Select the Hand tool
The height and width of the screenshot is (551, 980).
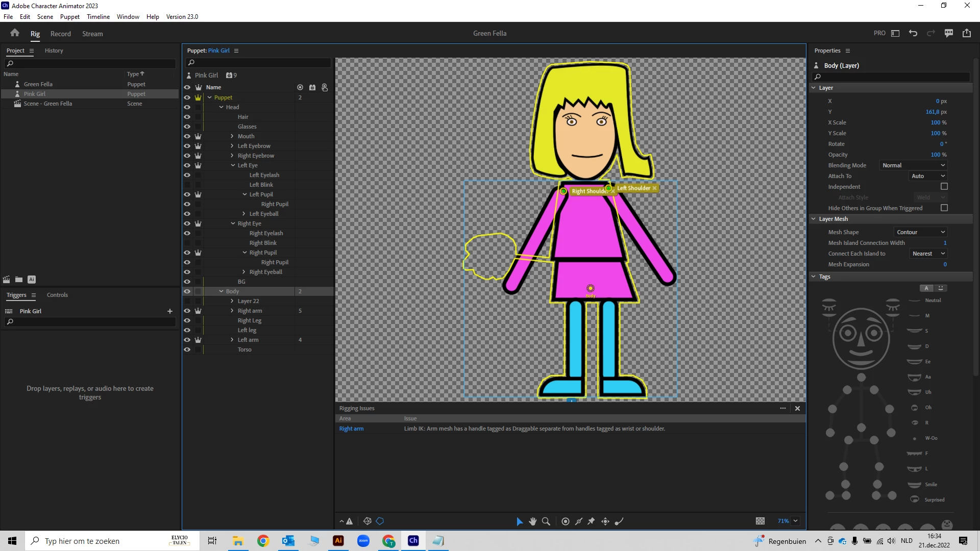pos(533,521)
